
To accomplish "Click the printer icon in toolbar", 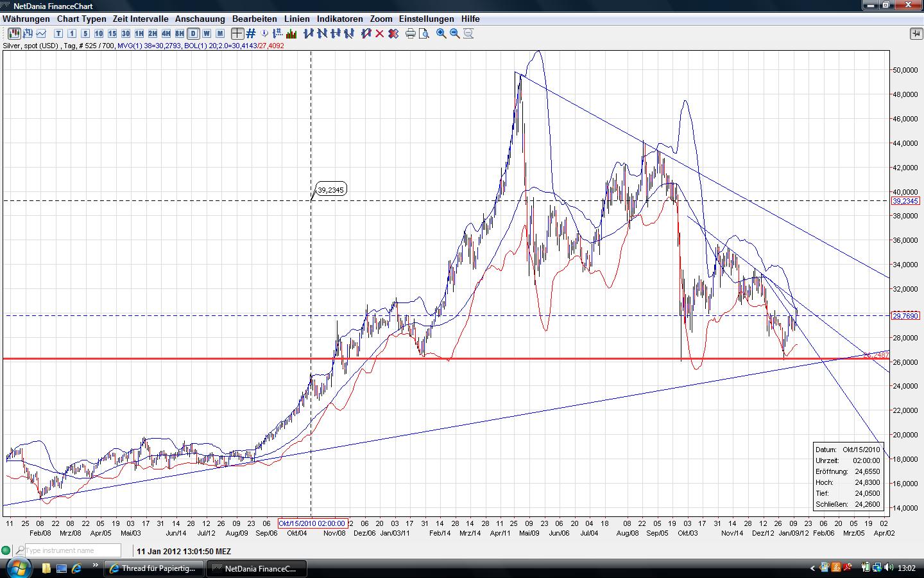I will point(411,33).
